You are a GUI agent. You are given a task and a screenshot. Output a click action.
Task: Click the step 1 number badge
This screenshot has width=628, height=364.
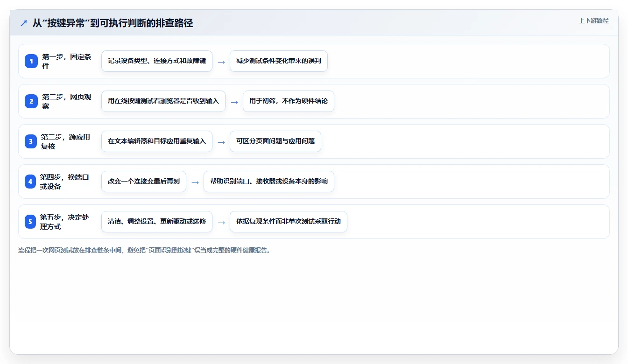pyautogui.click(x=31, y=61)
